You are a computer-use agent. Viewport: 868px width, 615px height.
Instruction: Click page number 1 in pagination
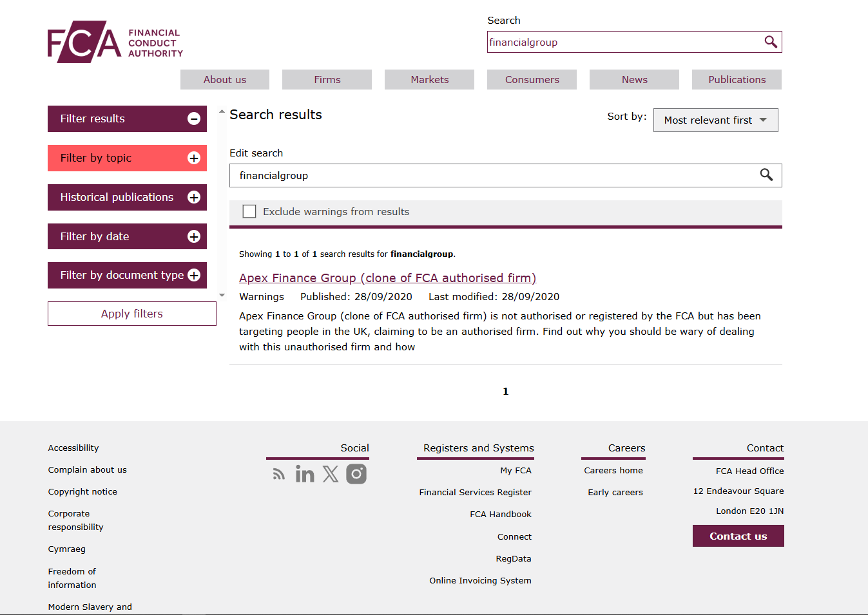[506, 391]
